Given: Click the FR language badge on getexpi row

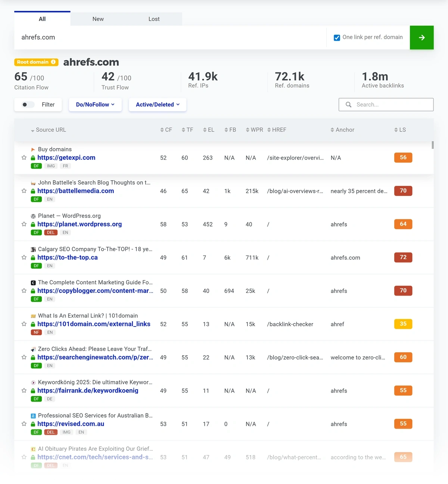Looking at the screenshot, I should pos(65,166).
